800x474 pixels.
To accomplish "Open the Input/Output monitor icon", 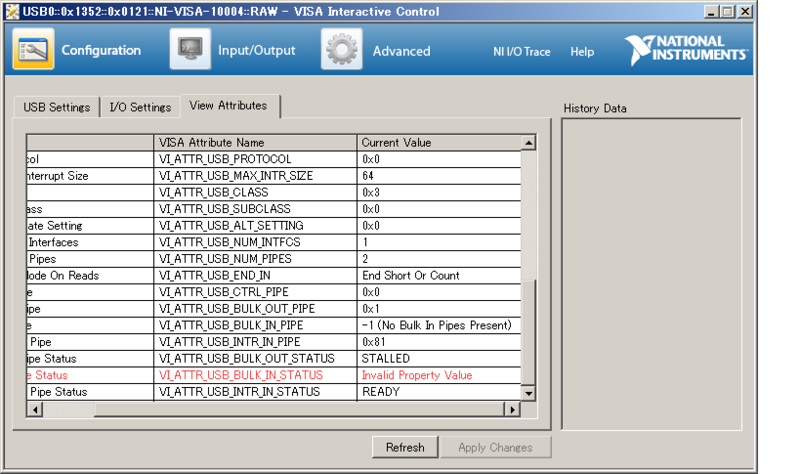I will [x=190, y=48].
